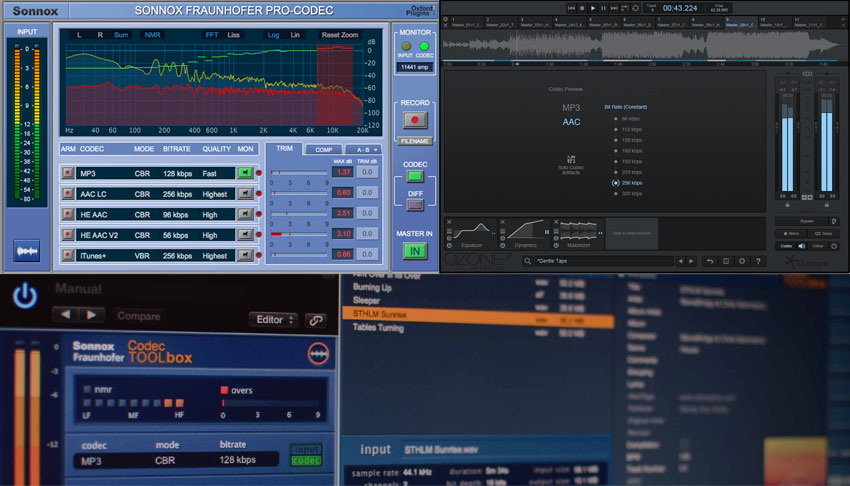Click the MP3 row TRIM dB value field
850x486 pixels.
click(367, 172)
